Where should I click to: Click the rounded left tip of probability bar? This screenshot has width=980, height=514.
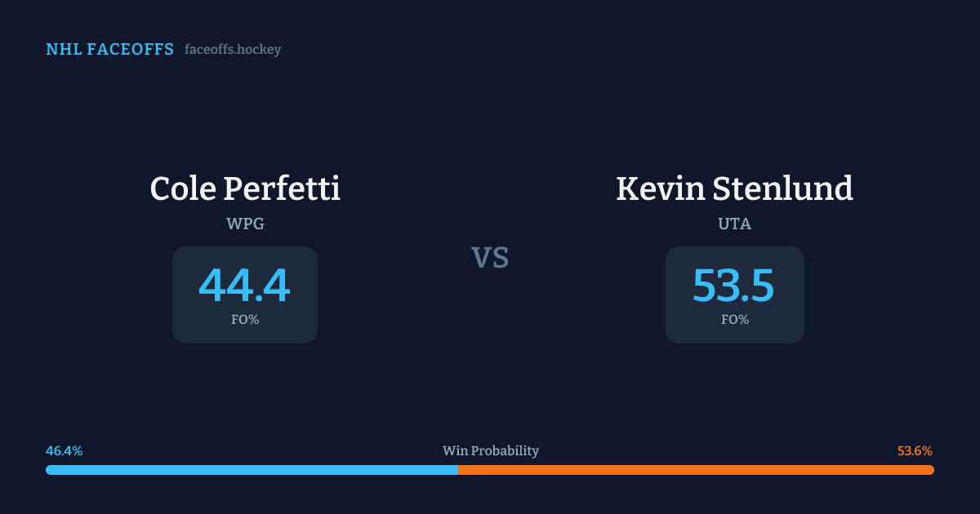(49, 470)
